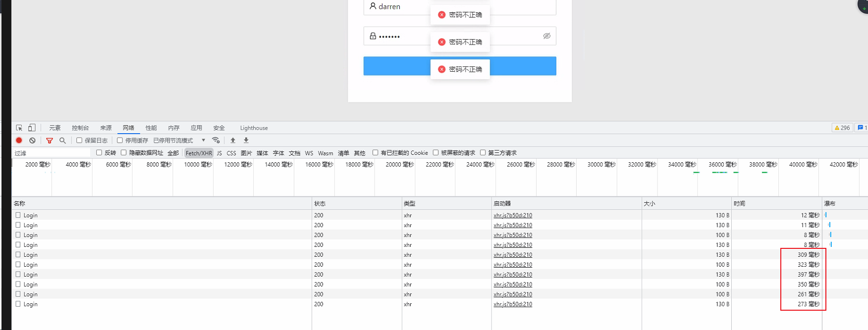
Task: Sort by the 瀑布 column header
Action: [x=845, y=203]
